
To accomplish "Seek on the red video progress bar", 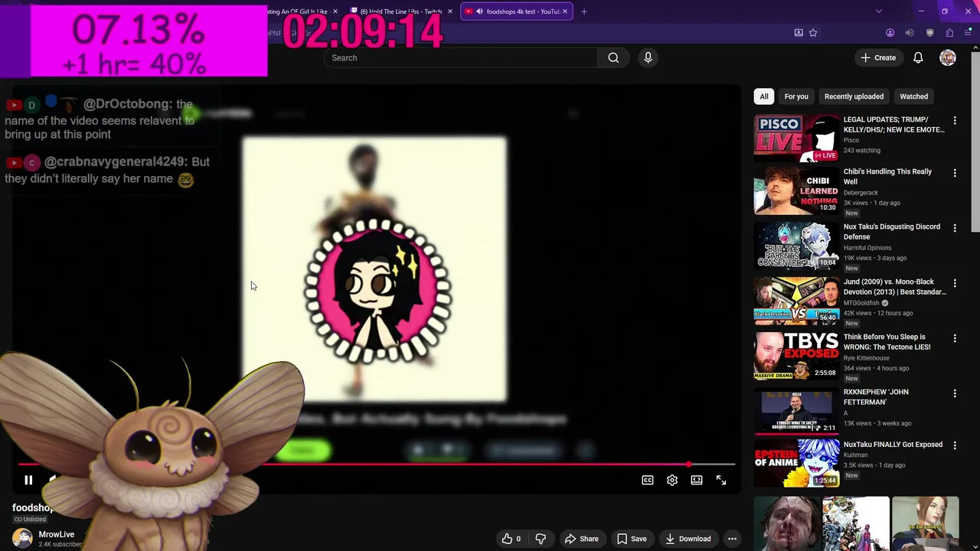I will click(375, 465).
